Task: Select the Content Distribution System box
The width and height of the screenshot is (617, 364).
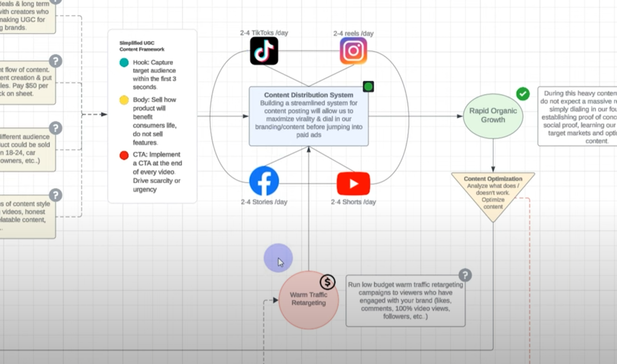Action: tap(308, 116)
